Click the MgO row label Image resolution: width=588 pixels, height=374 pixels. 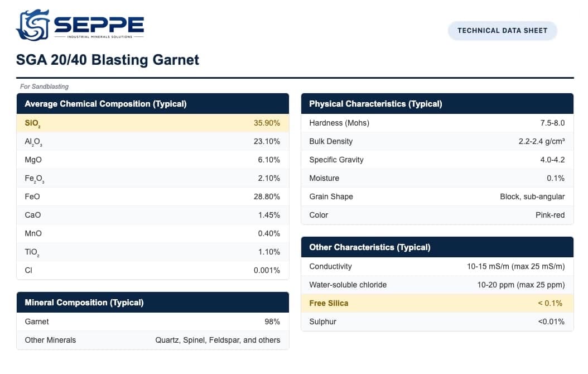pyautogui.click(x=33, y=160)
